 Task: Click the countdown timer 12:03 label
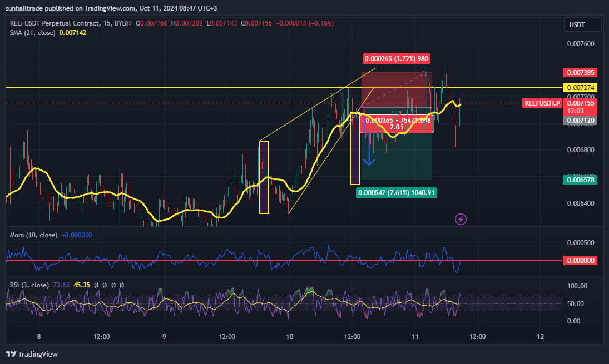(575, 111)
